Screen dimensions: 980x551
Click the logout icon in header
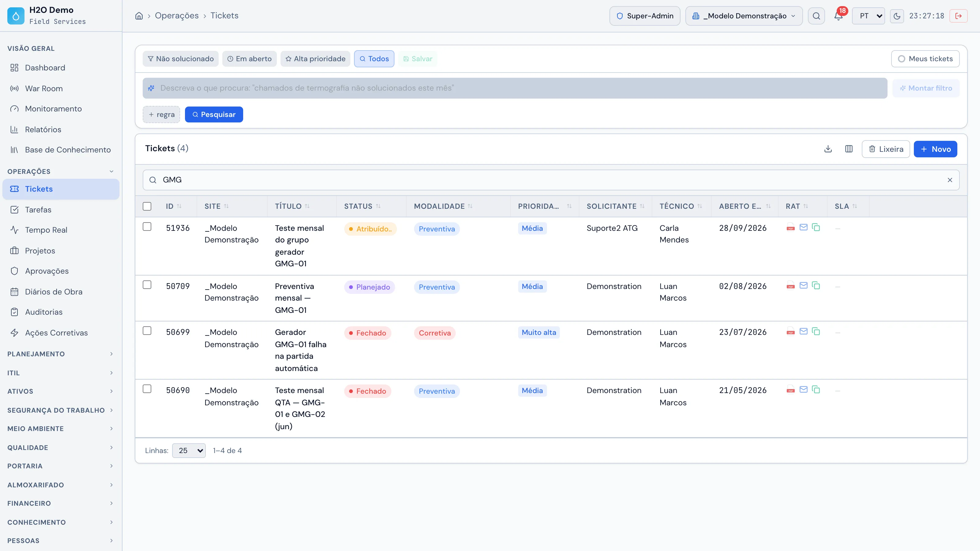click(x=958, y=16)
